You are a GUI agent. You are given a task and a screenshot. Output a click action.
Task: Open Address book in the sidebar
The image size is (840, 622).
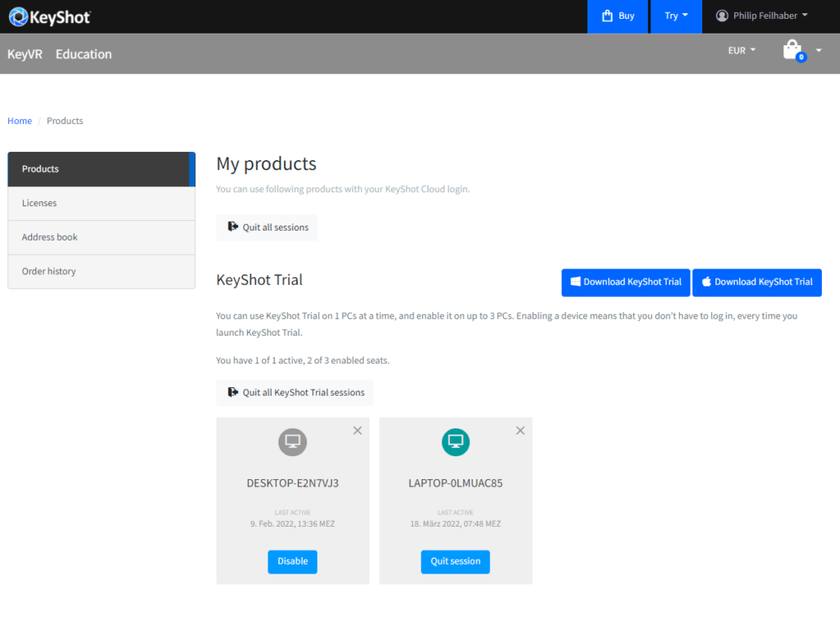click(101, 237)
